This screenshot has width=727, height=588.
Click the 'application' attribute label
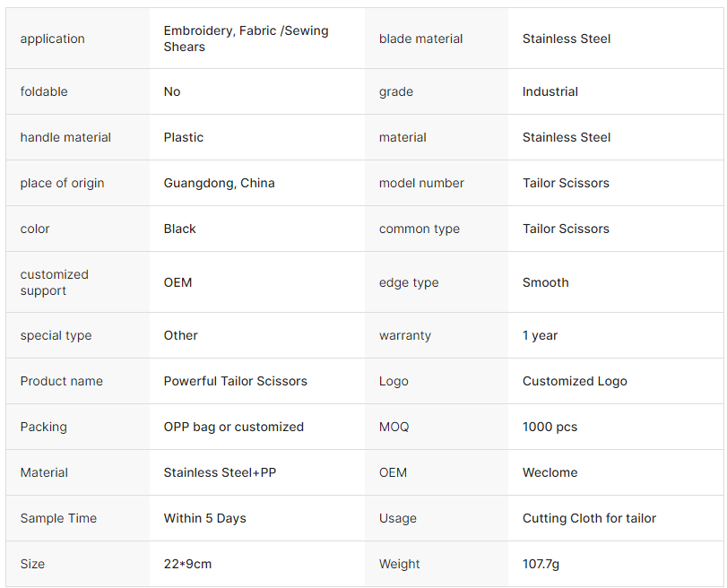(53, 39)
